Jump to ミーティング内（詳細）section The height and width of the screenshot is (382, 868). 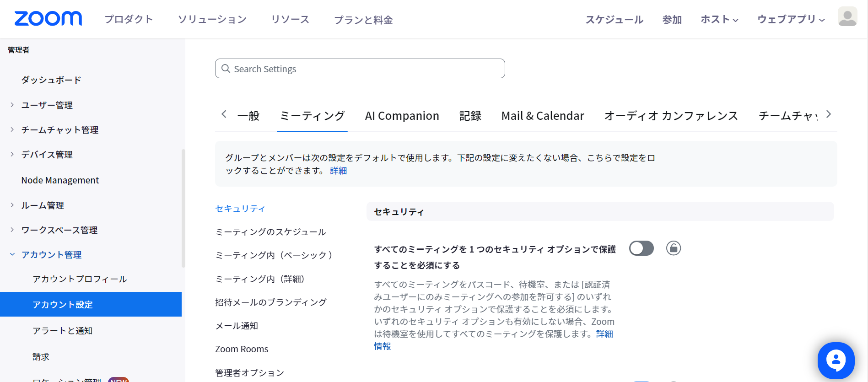pos(260,279)
